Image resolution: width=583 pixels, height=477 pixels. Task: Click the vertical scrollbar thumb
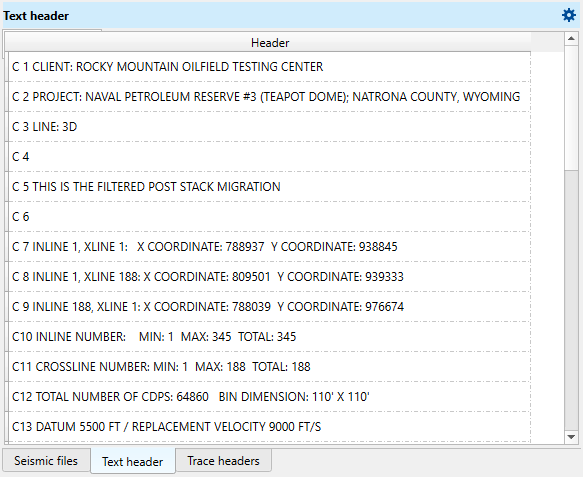pos(571,108)
